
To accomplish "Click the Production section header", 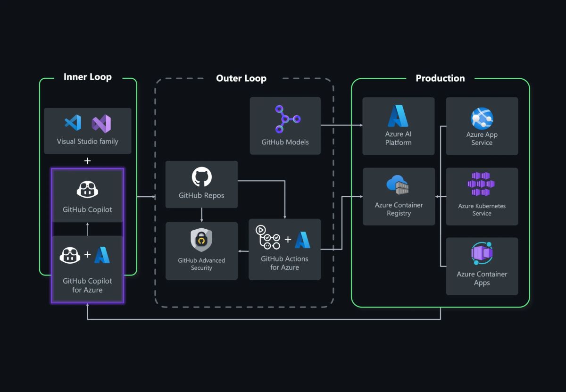I will (440, 78).
